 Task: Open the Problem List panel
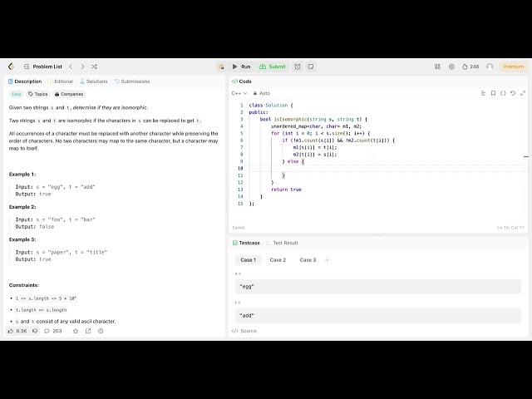click(x=43, y=66)
